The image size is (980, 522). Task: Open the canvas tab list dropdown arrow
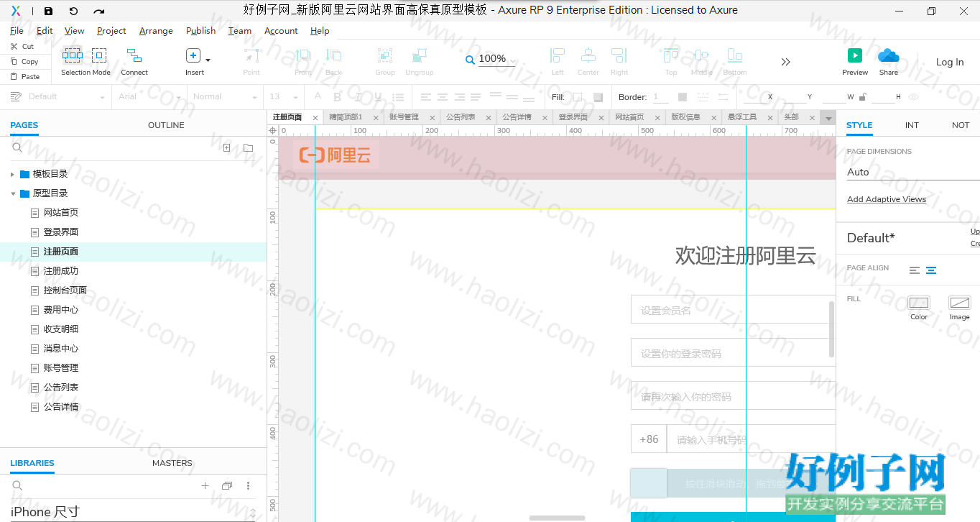(x=828, y=119)
